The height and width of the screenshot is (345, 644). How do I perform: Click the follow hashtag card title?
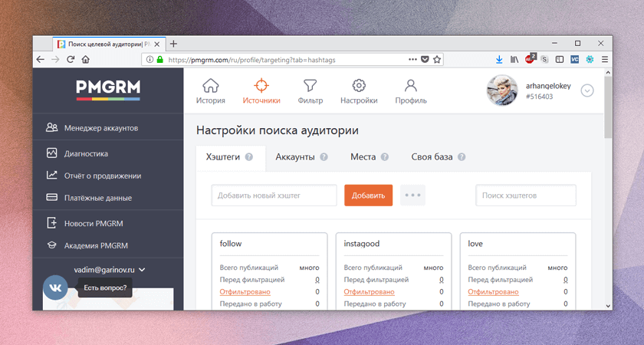[231, 244]
